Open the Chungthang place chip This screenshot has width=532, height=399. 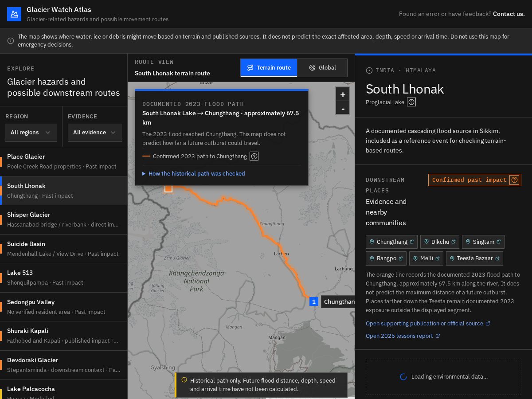[392, 242]
